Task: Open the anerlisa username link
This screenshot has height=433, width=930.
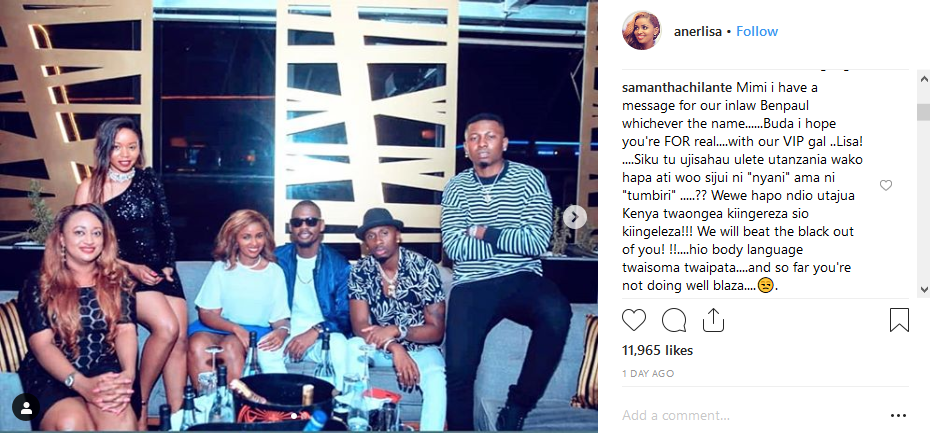Action: [698, 31]
